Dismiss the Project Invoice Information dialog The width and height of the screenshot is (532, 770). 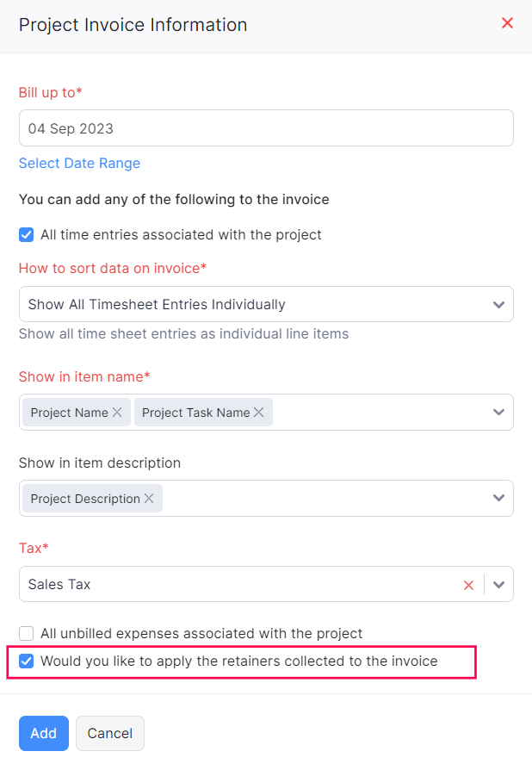point(507,23)
